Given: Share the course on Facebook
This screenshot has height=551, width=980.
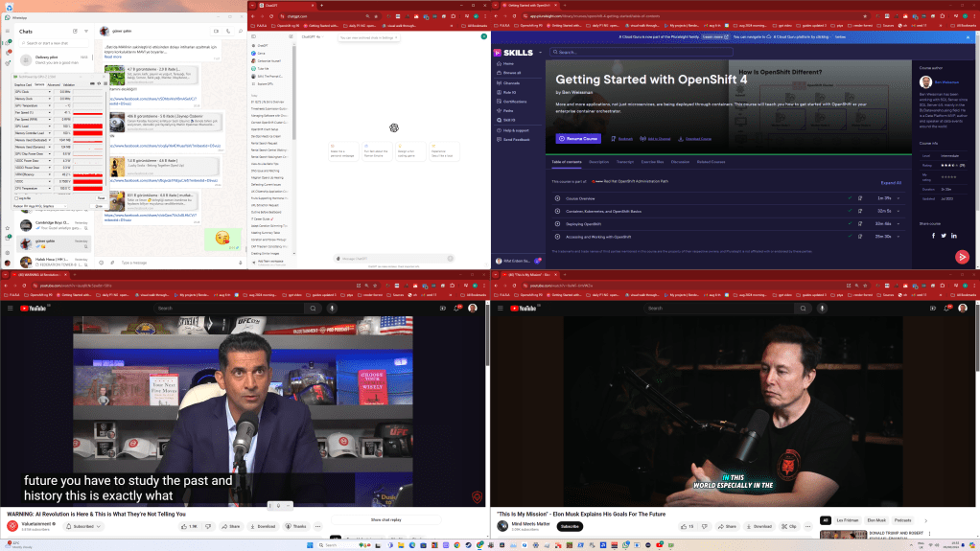Looking at the screenshot, I should [x=934, y=236].
